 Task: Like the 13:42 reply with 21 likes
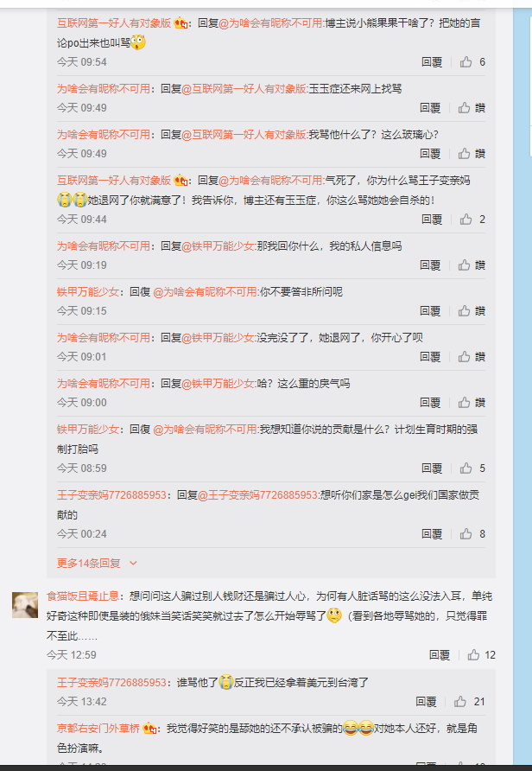click(470, 702)
